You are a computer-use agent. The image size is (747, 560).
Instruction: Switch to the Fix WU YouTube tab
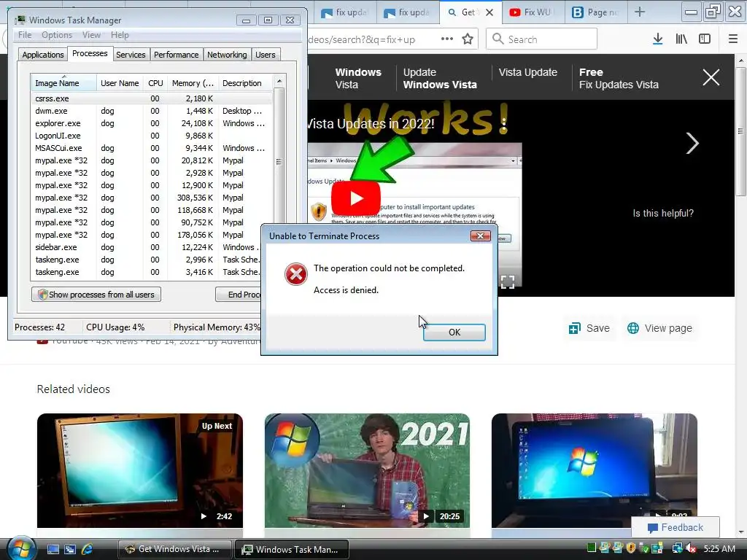[x=533, y=12]
